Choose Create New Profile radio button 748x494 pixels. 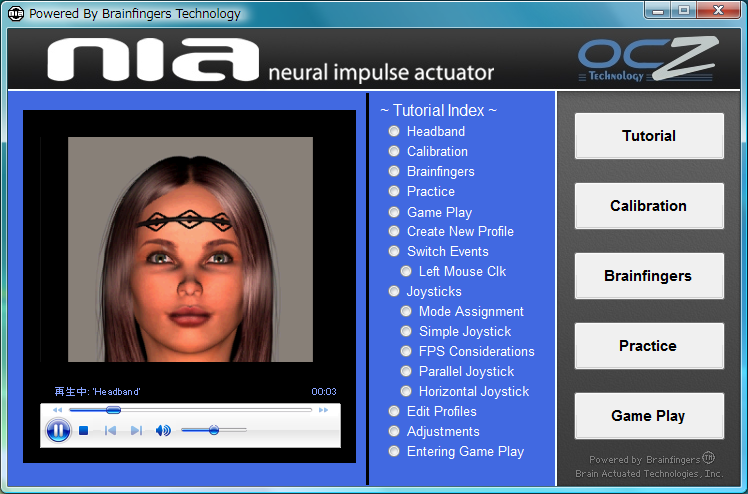[394, 231]
